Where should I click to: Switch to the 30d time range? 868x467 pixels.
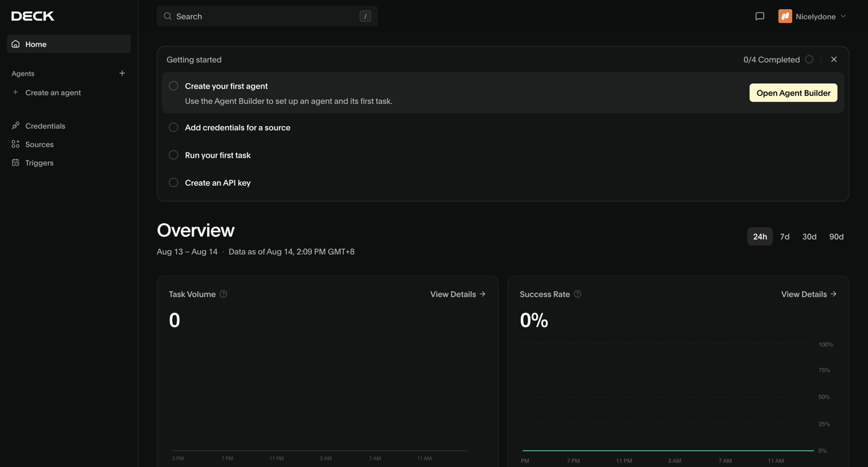coord(809,236)
